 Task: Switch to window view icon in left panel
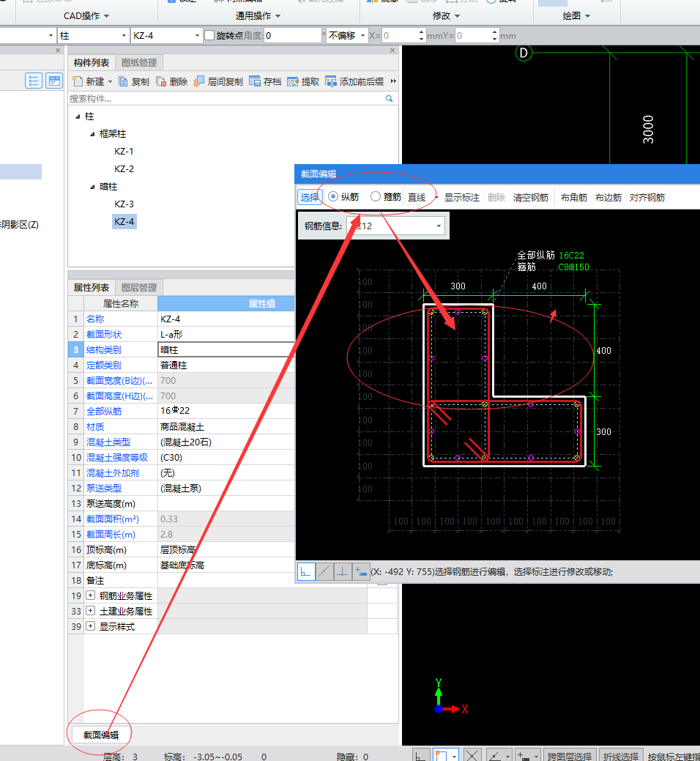[54, 81]
